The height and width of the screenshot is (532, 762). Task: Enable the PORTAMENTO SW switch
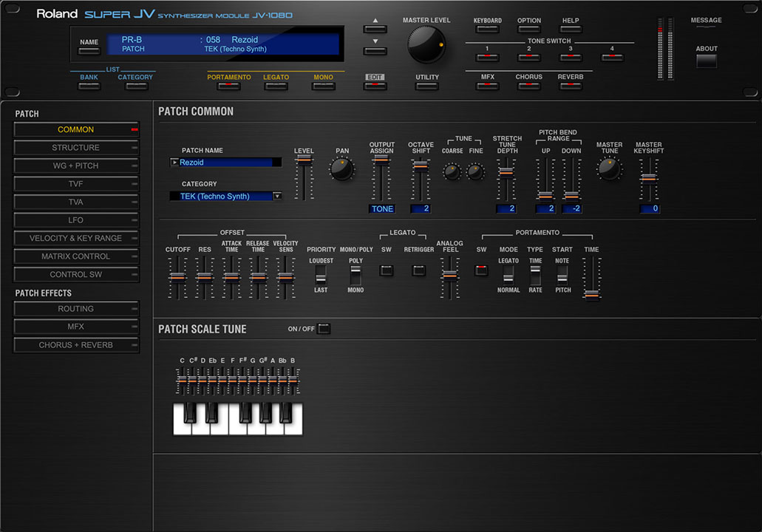coord(481,270)
